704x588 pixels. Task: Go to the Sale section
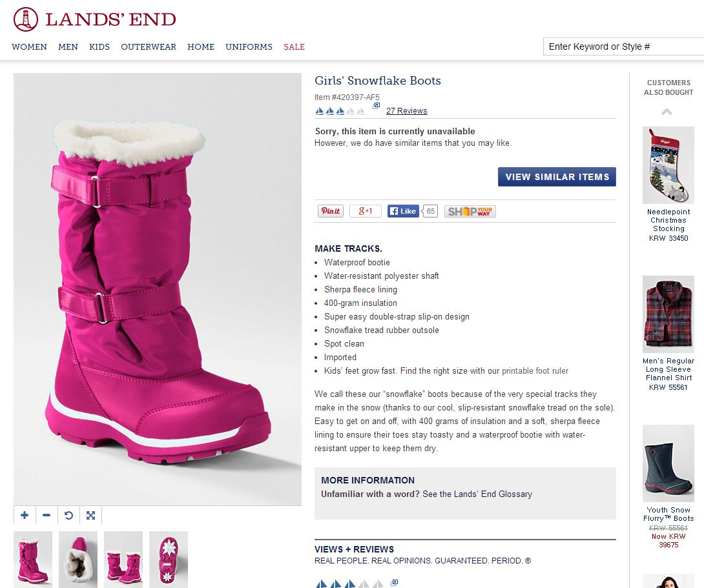click(294, 46)
